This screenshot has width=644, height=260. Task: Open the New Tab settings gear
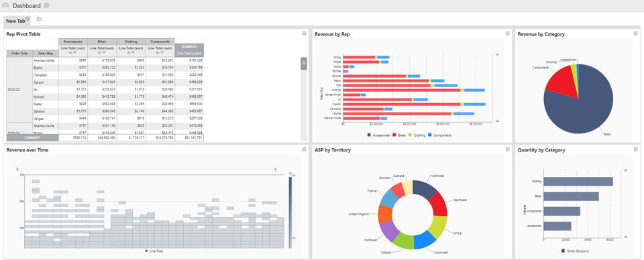pyautogui.click(x=28, y=19)
